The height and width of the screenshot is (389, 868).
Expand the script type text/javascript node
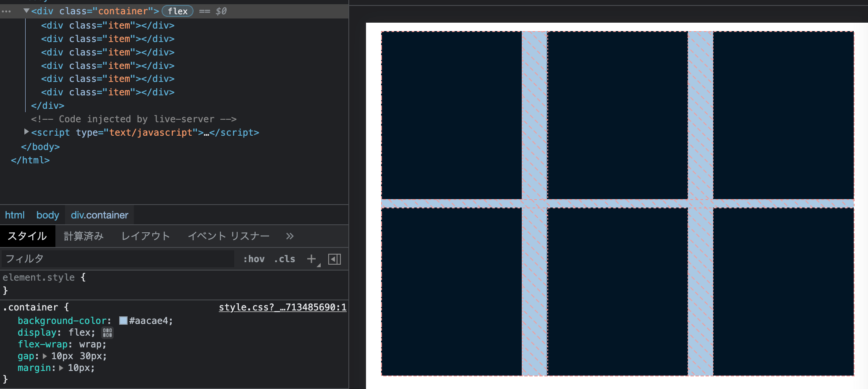[x=26, y=132]
